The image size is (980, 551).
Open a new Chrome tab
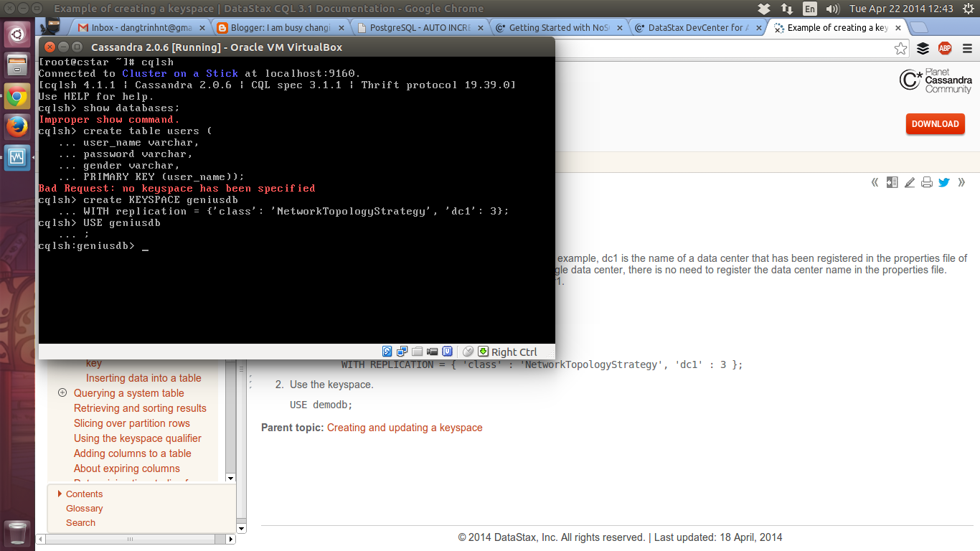(919, 28)
